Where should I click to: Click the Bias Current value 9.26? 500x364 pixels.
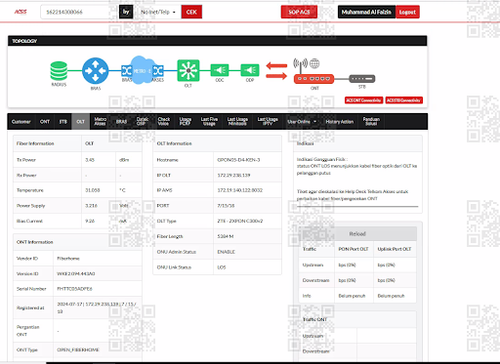point(90,221)
